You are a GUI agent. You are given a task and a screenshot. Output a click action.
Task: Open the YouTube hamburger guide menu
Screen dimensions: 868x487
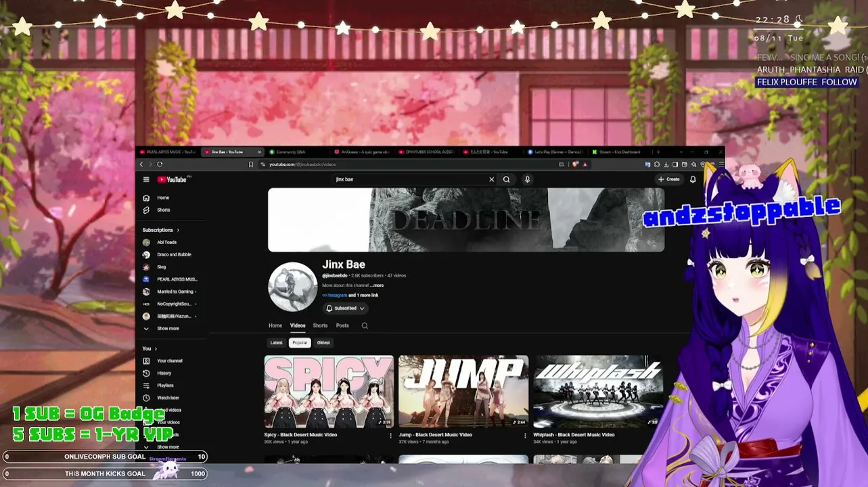click(146, 179)
